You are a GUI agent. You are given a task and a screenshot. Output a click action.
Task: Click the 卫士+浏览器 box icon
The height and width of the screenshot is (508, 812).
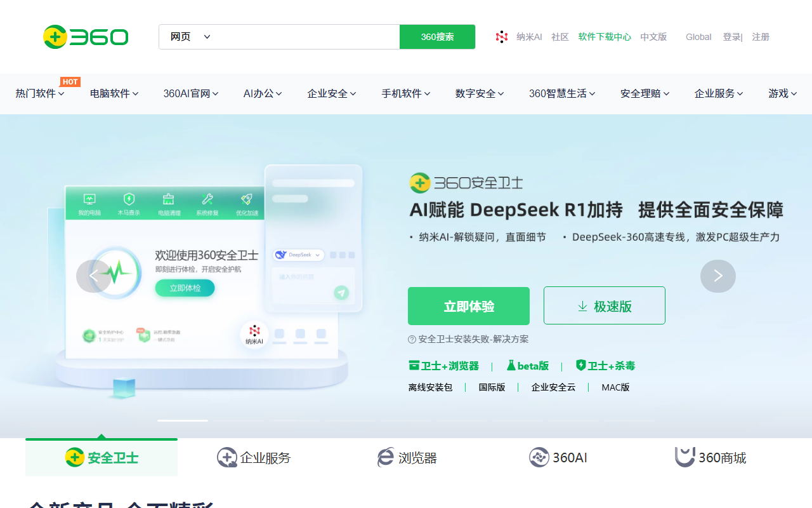[414, 365]
